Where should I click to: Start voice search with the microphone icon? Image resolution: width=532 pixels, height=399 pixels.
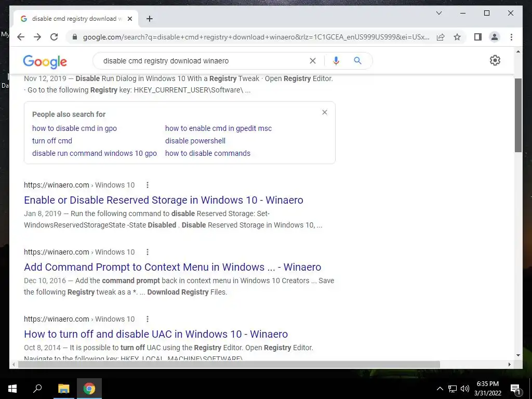pos(336,61)
